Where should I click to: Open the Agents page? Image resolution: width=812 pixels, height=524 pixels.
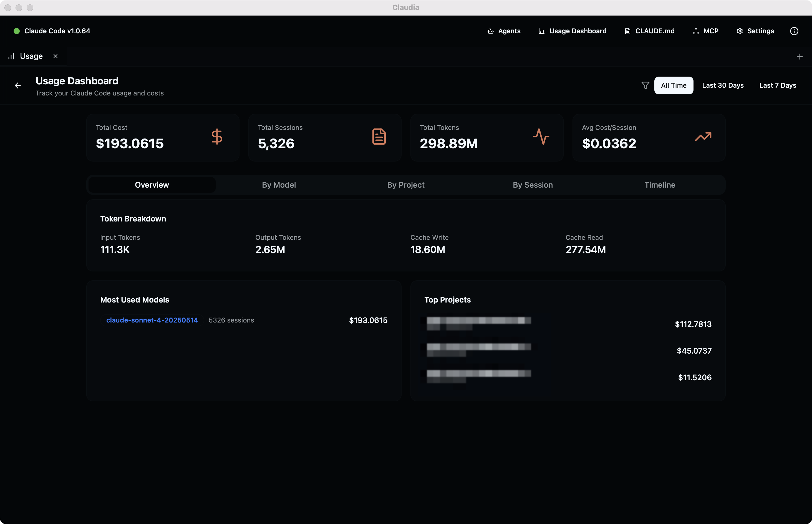pyautogui.click(x=504, y=31)
